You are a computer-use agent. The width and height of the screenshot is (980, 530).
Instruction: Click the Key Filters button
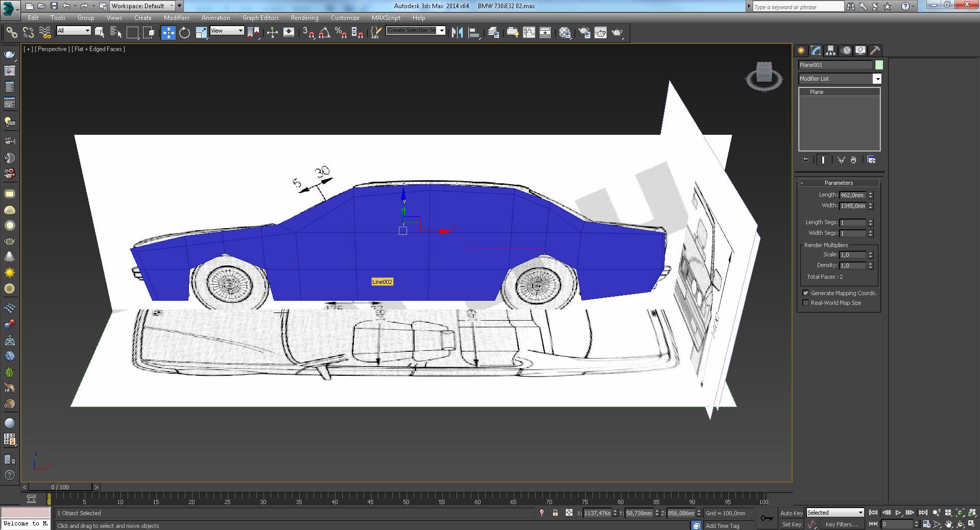coord(841,524)
